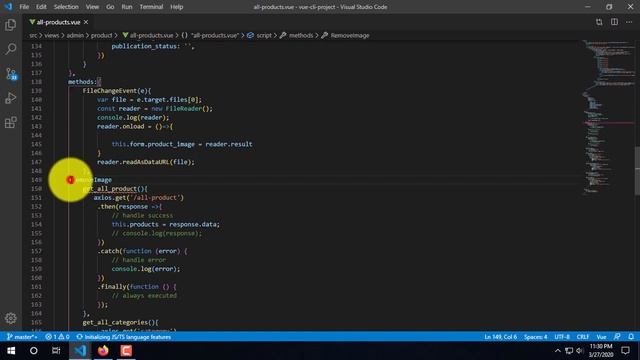This screenshot has width=640, height=360.
Task: Open the Run menu
Action: point(127,7)
